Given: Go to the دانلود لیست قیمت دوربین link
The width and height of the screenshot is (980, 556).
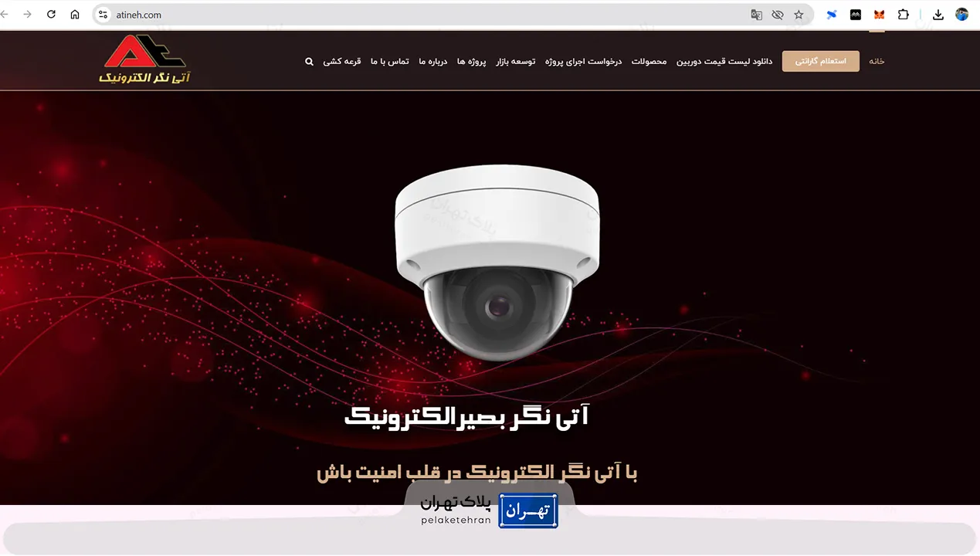Looking at the screenshot, I should coord(724,61).
